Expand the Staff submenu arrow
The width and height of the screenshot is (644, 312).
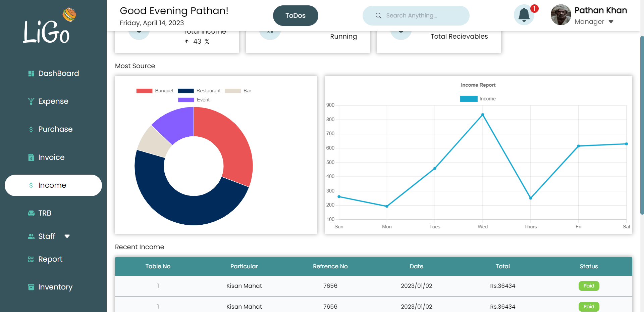67,236
